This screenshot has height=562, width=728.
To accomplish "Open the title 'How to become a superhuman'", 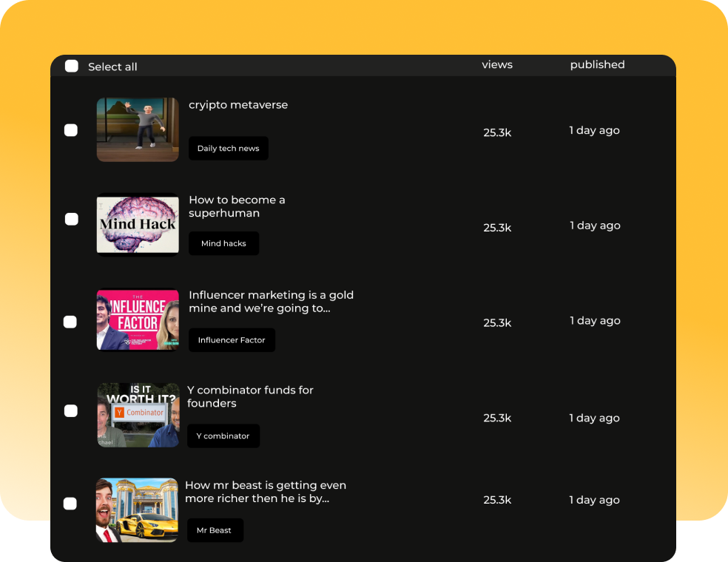I will click(x=237, y=206).
